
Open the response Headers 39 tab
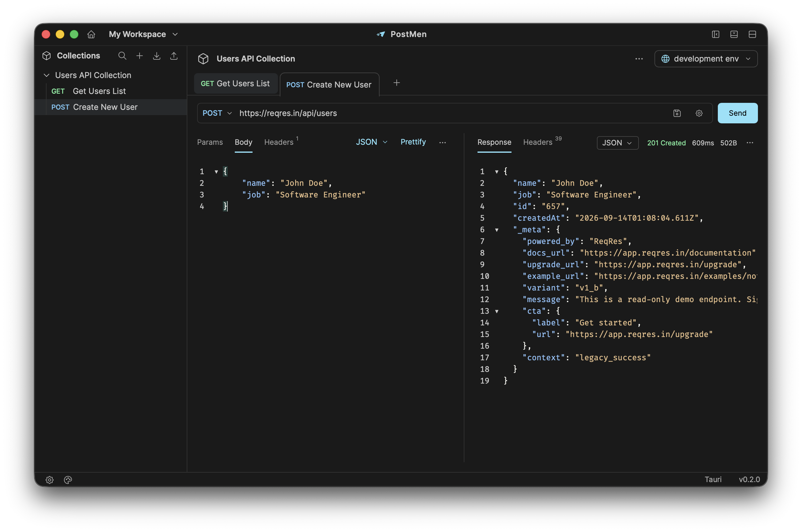coord(542,141)
